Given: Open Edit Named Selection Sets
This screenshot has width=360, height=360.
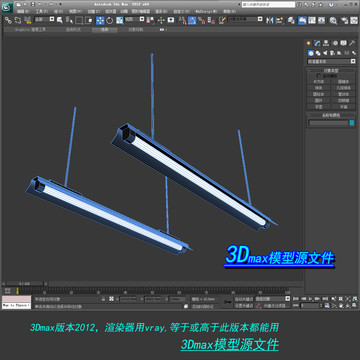Looking at the screenshot, I should pos(223,20).
